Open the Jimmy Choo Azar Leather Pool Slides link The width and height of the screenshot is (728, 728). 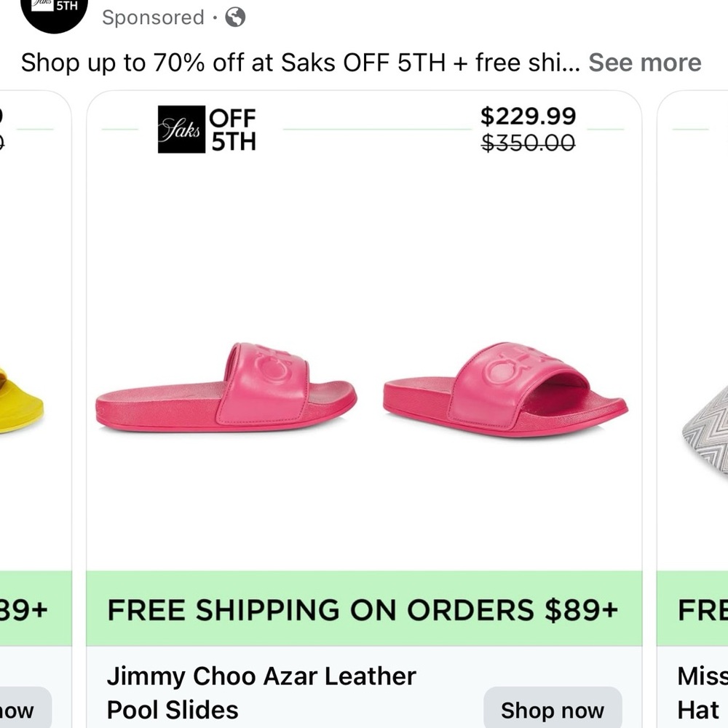(x=262, y=692)
